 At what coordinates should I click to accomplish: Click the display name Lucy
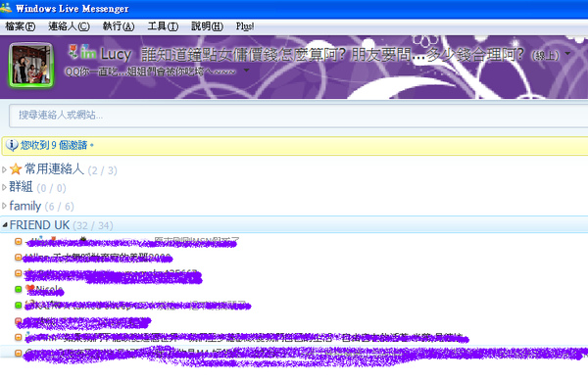click(116, 54)
